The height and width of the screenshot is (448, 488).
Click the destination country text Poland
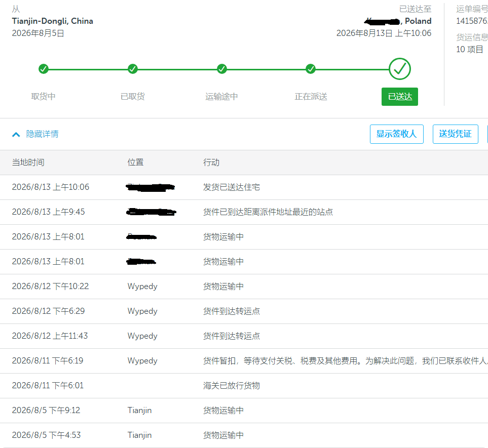(418, 21)
